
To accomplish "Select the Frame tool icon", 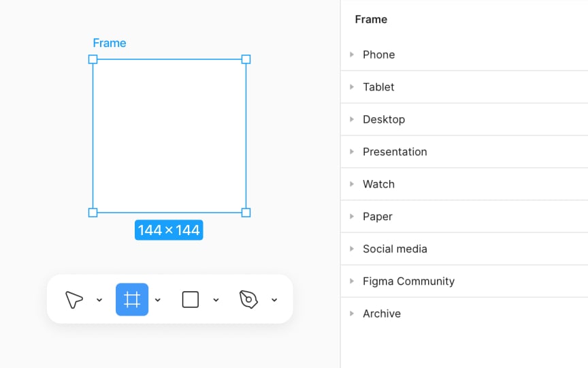I will [132, 300].
